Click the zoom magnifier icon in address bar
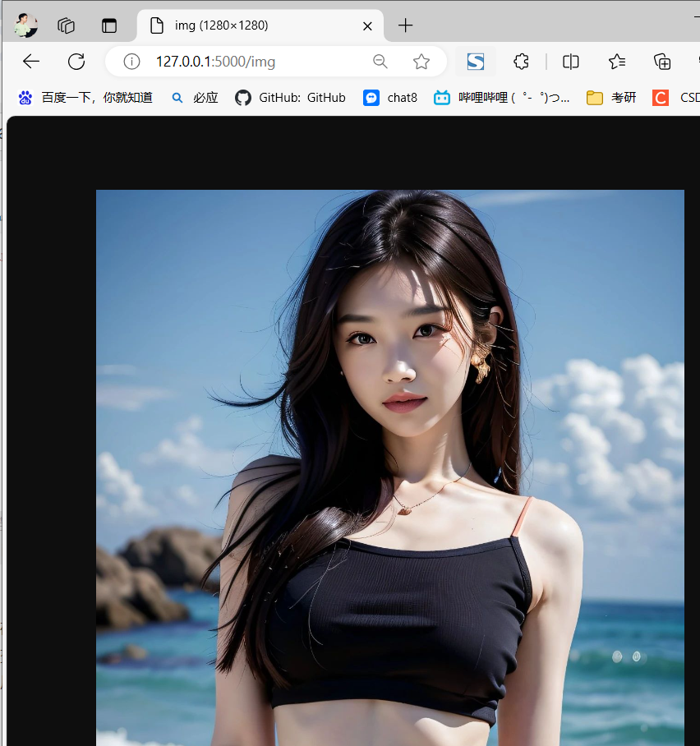 (x=380, y=62)
